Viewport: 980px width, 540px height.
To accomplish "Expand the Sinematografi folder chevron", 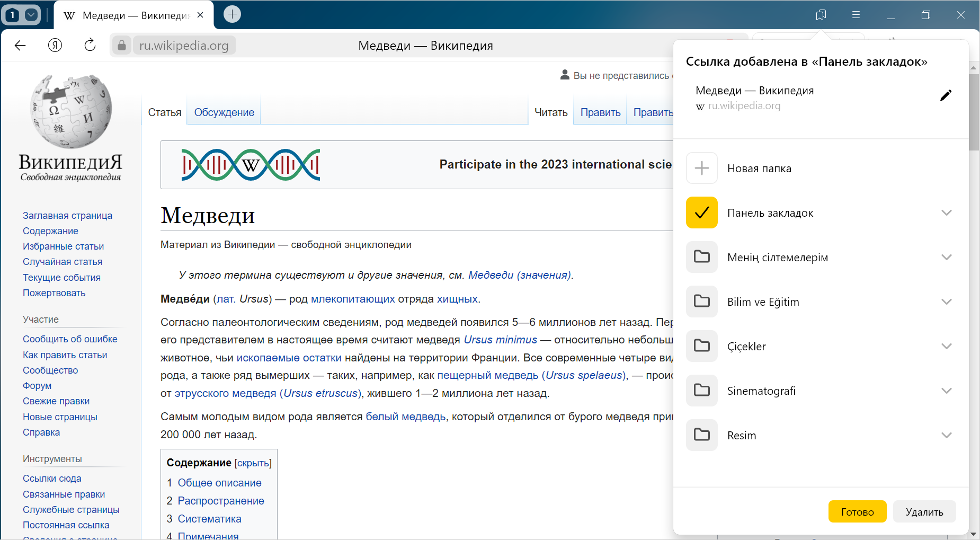I will click(946, 391).
